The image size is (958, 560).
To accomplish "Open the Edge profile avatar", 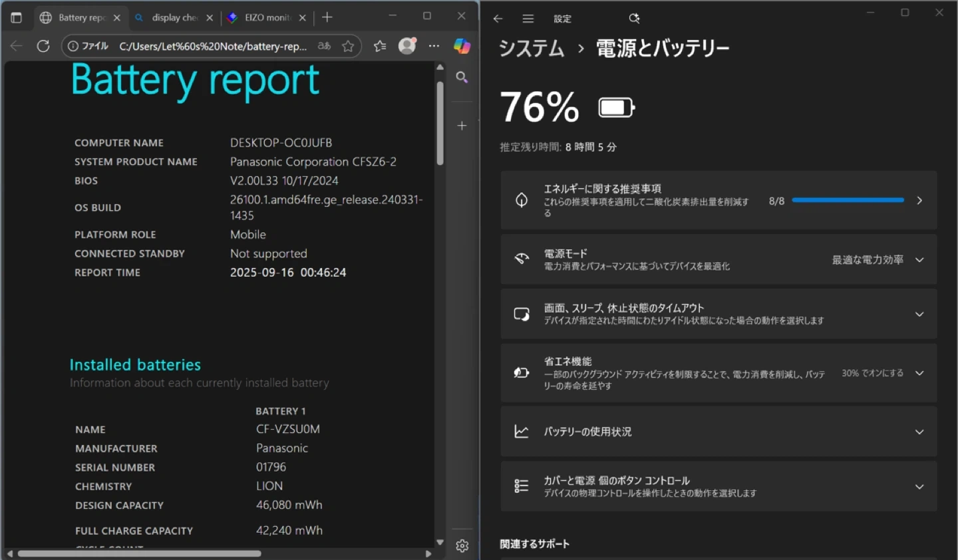I will pos(407,45).
